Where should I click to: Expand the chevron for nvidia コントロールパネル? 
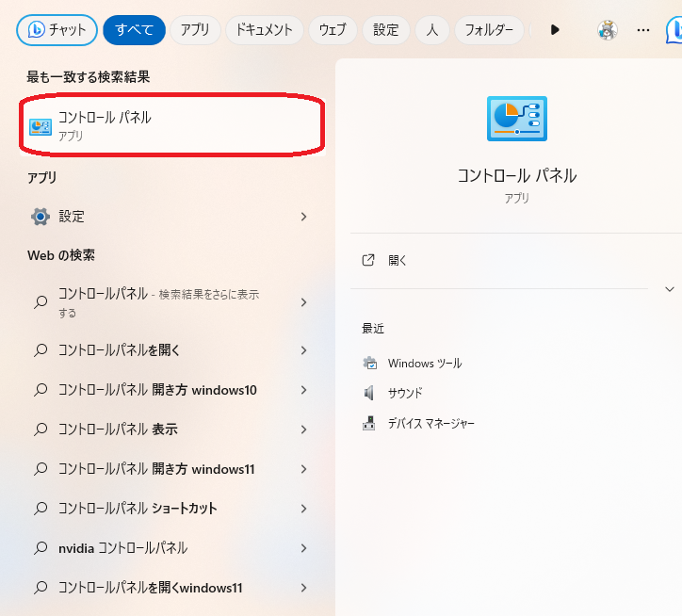click(303, 548)
